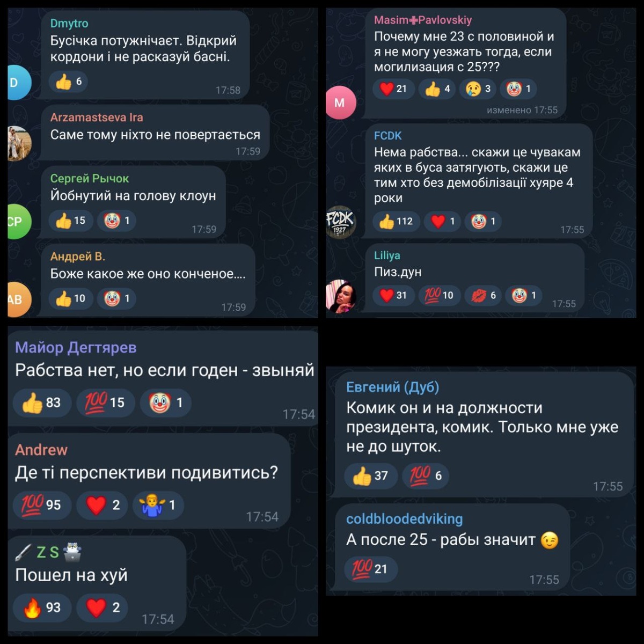Click thumbs-up reaction with 37 under Евгений's comment
644x644 pixels.
pyautogui.click(x=371, y=475)
